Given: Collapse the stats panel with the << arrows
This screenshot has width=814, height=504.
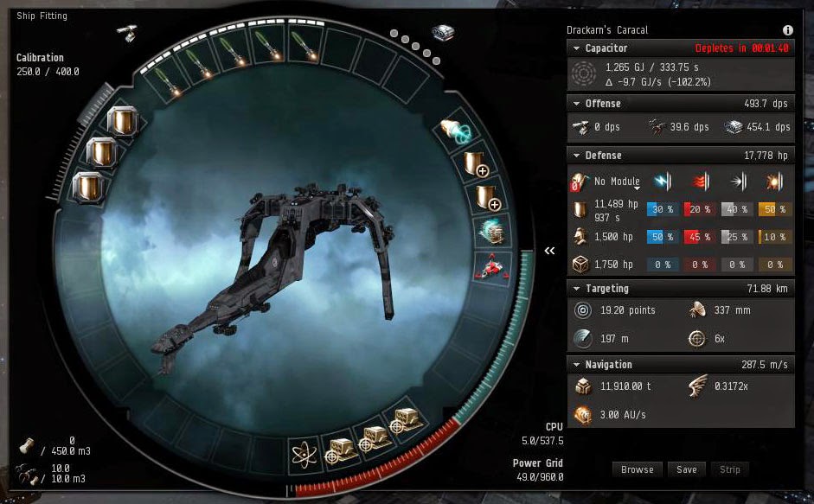Looking at the screenshot, I should pyautogui.click(x=549, y=251).
